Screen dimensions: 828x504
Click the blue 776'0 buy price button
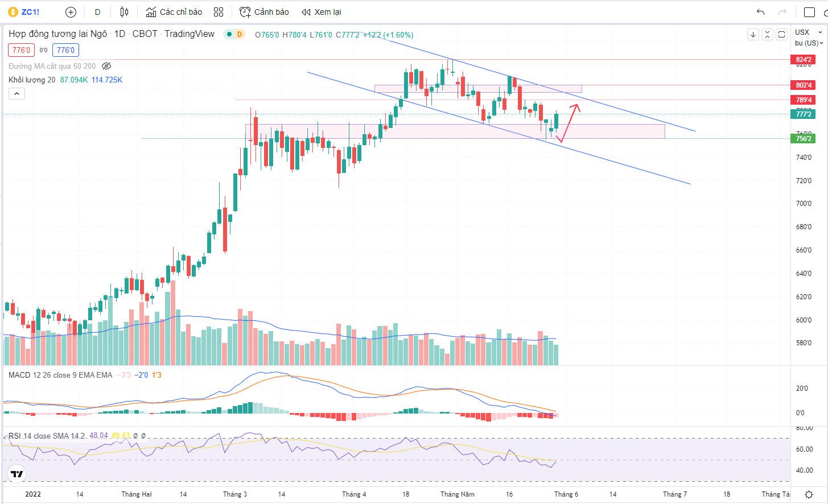click(x=65, y=50)
